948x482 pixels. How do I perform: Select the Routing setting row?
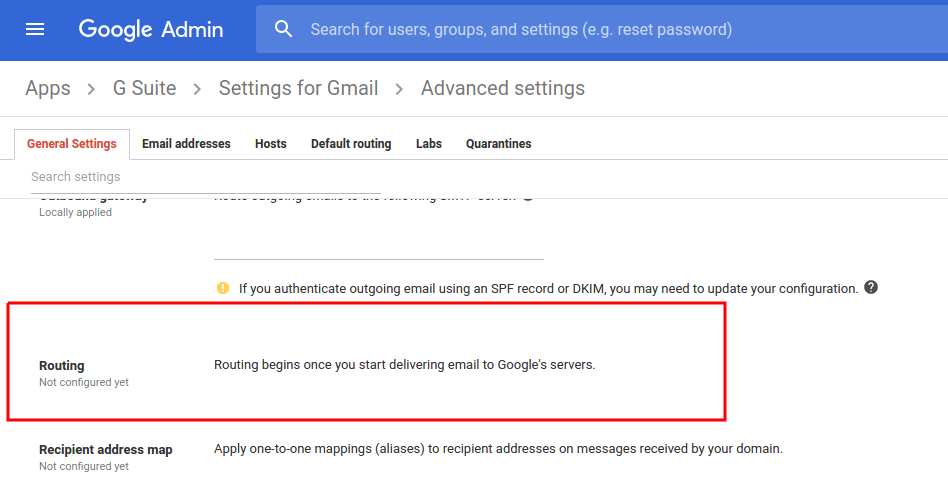[x=365, y=365]
